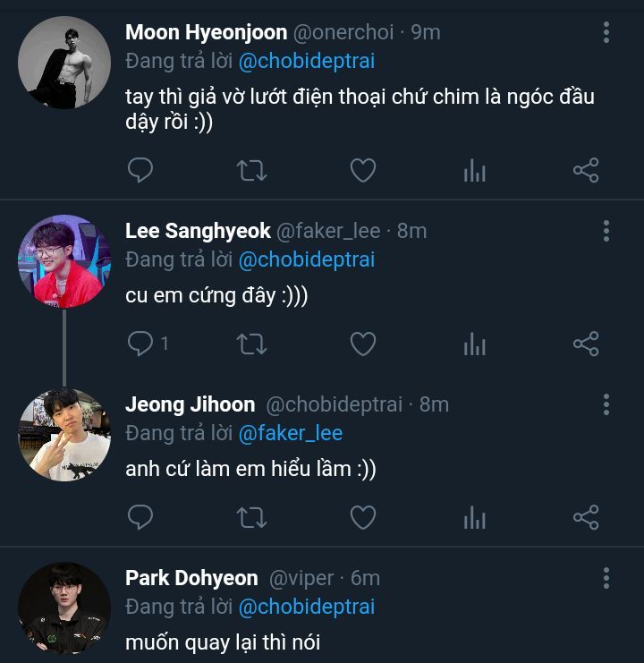Image resolution: width=644 pixels, height=663 pixels.
Task: View analytics for Moon Hyeonjoon's tweet
Action: click(474, 171)
